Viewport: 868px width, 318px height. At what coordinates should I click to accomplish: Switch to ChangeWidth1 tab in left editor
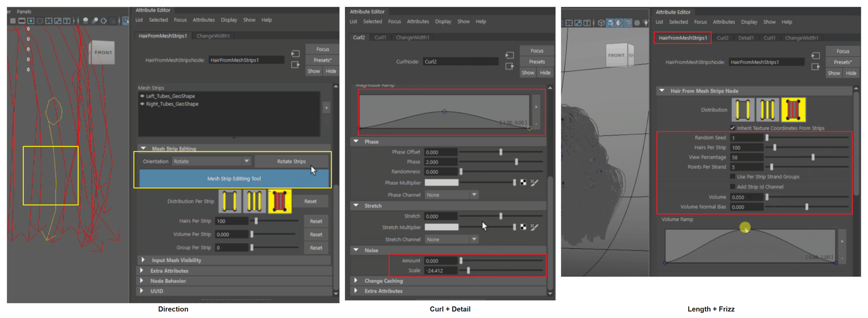point(213,36)
